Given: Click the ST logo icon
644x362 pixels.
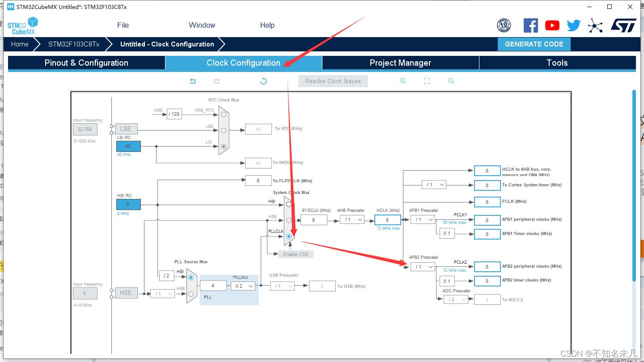Looking at the screenshot, I should tap(623, 25).
